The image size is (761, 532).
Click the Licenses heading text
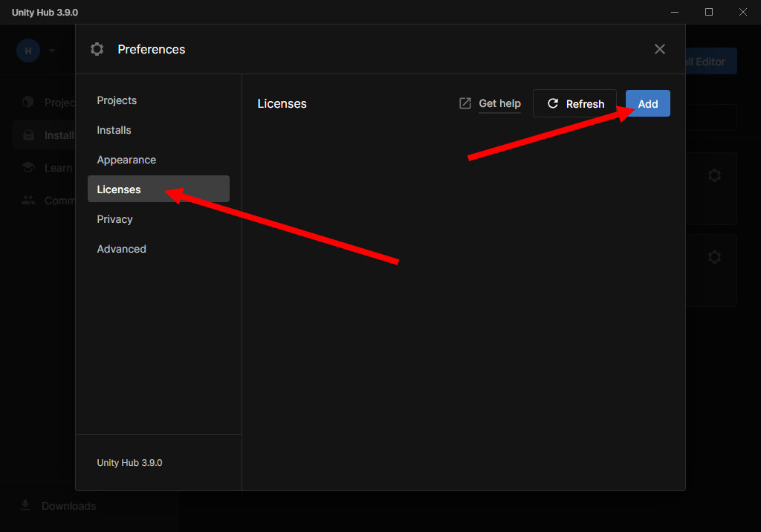coord(282,103)
